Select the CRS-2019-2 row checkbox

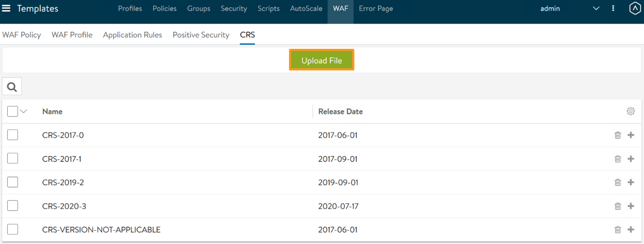(x=13, y=182)
